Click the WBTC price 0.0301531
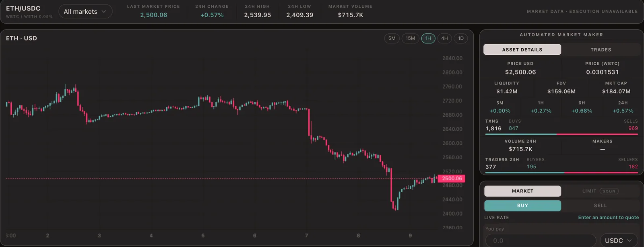644x247 pixels. (602, 72)
